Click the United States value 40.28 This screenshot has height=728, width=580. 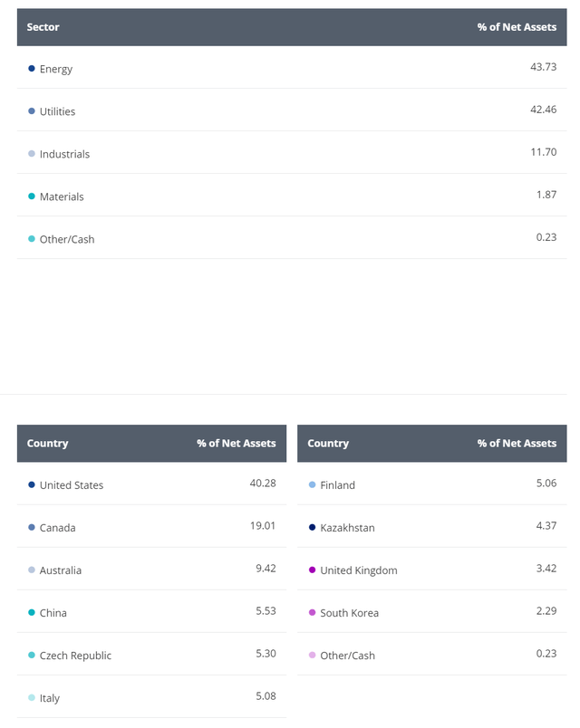tap(263, 484)
